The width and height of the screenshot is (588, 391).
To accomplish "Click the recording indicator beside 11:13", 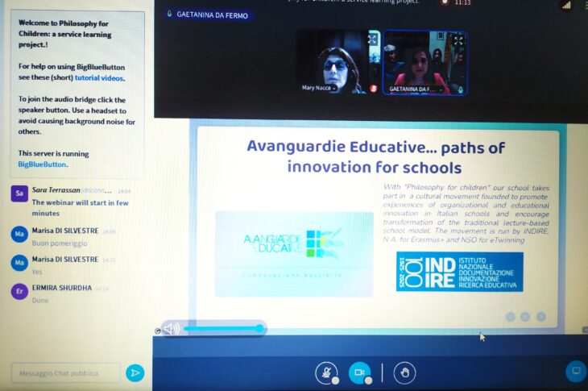I will coord(445,2).
